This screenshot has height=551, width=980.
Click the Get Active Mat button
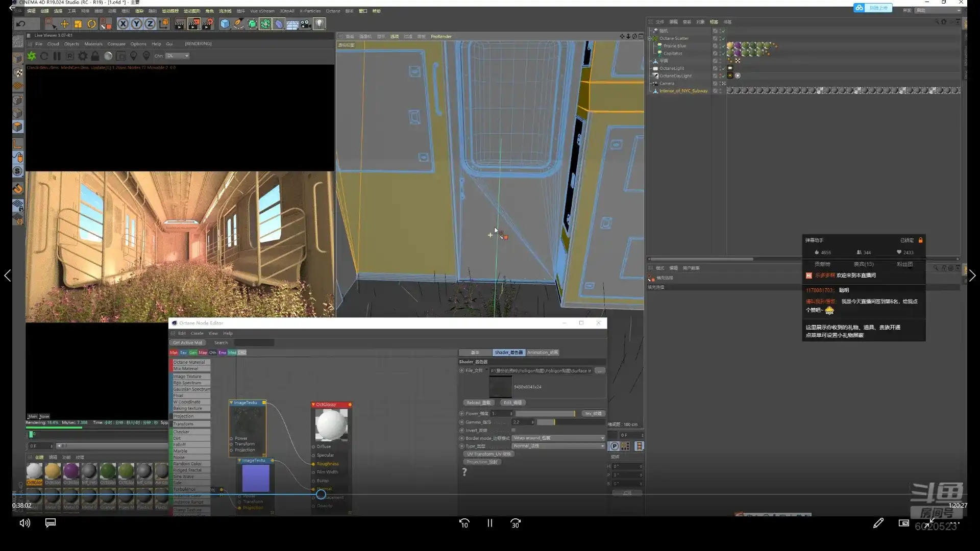tap(187, 343)
